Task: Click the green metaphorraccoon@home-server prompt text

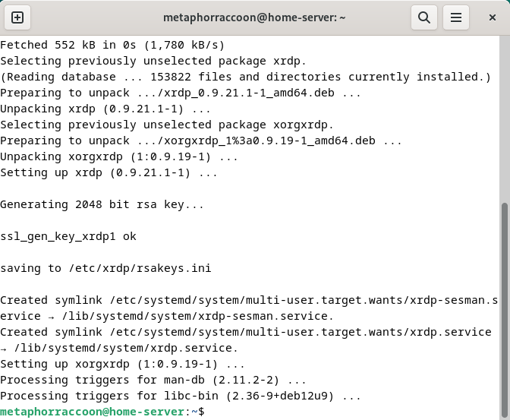Action: pos(93,412)
